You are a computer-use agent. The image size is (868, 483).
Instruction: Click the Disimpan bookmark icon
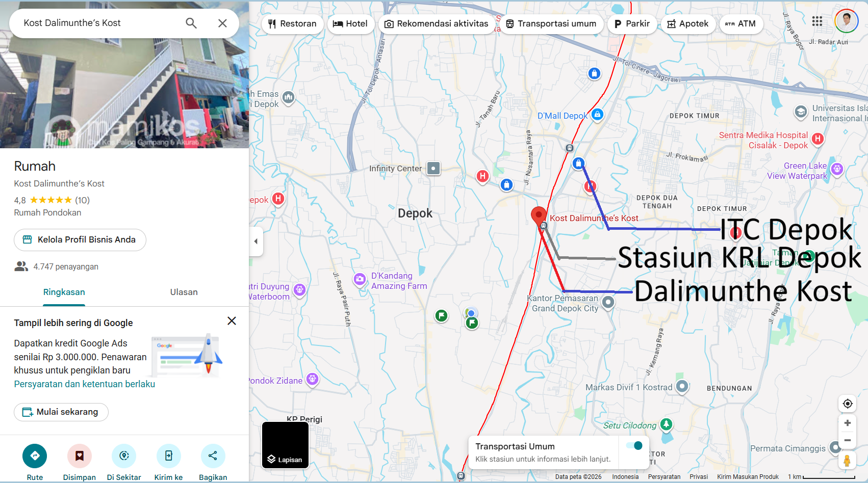[x=80, y=455]
